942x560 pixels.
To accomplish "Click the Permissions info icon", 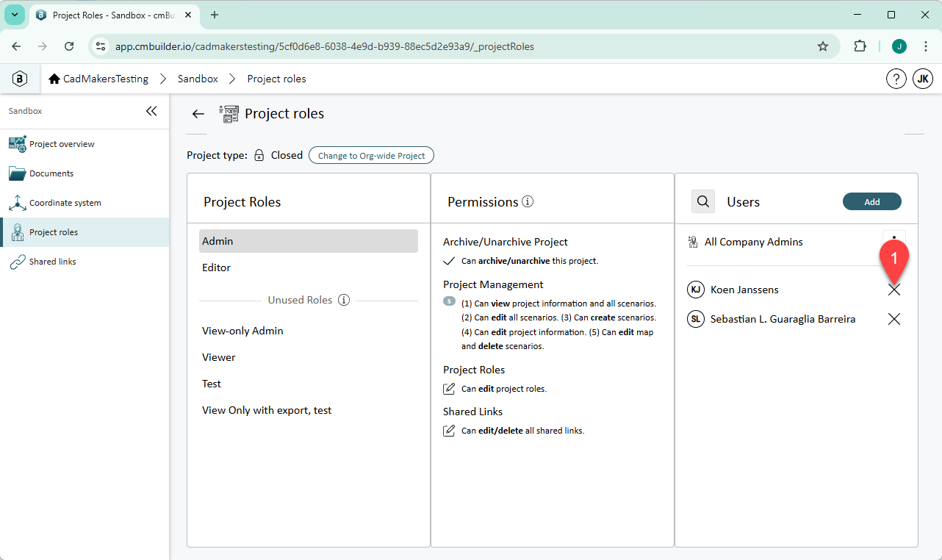I will pos(528,201).
